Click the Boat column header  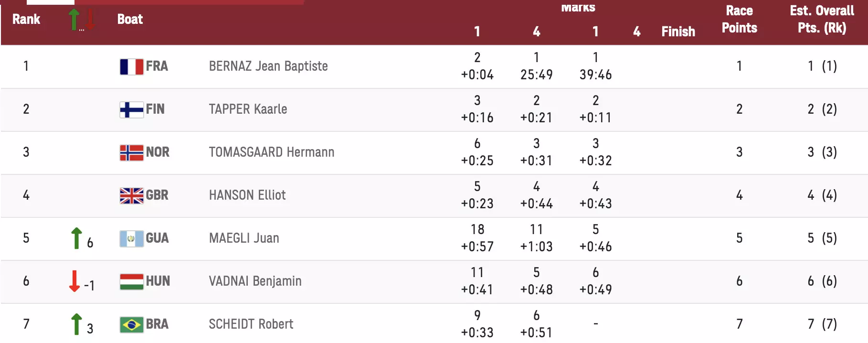[130, 19]
